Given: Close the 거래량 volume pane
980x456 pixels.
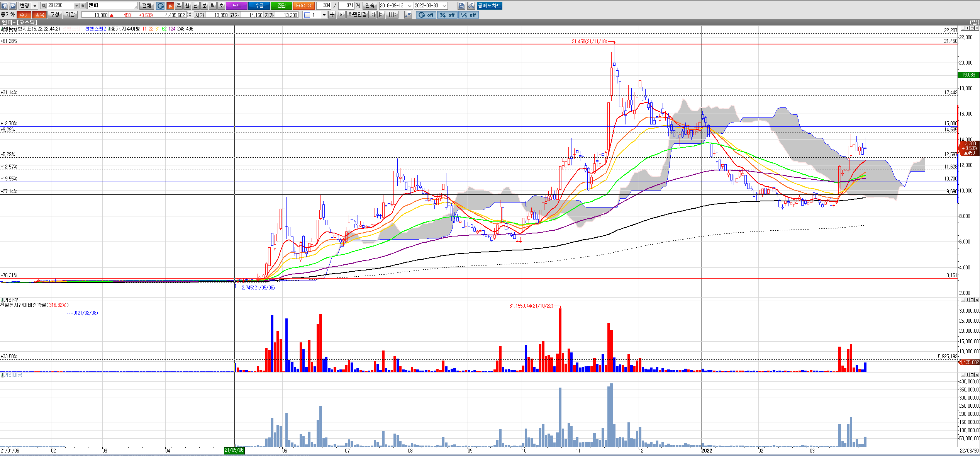Looking at the screenshot, I should tap(977, 300).
